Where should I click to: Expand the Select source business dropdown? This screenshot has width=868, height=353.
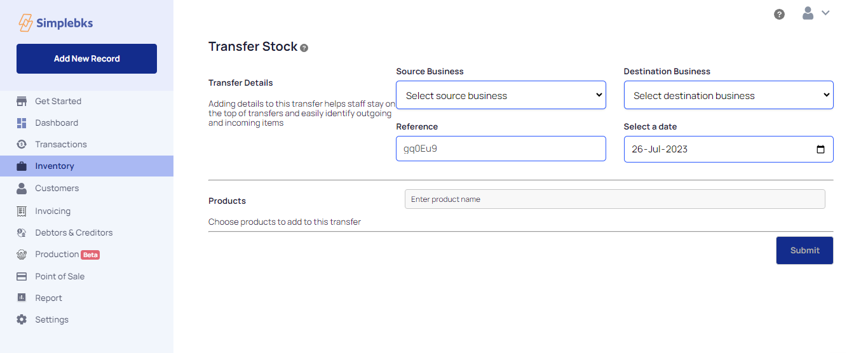[x=501, y=95]
